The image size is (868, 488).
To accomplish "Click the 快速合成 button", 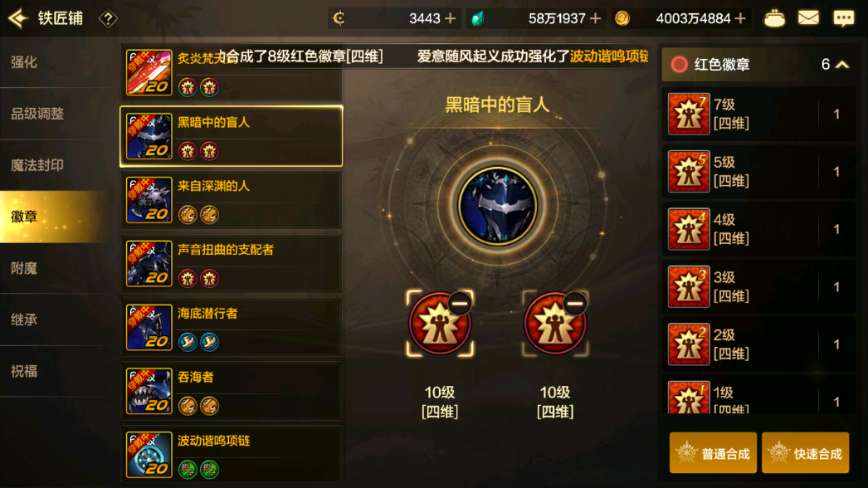I will (x=806, y=453).
